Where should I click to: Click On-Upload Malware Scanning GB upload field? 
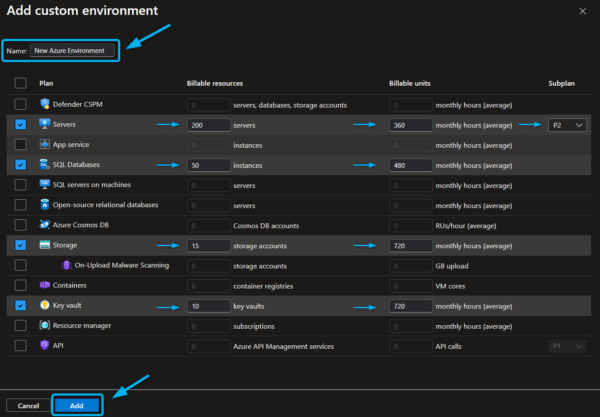(411, 266)
